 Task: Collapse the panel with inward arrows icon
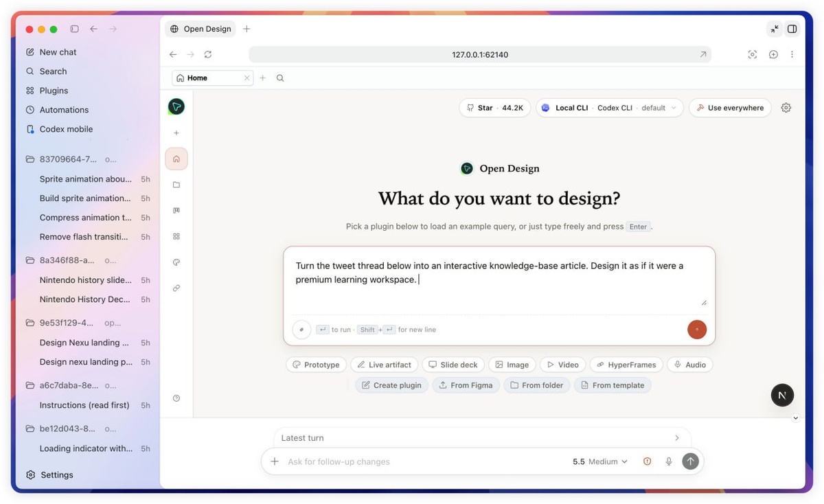click(x=775, y=29)
